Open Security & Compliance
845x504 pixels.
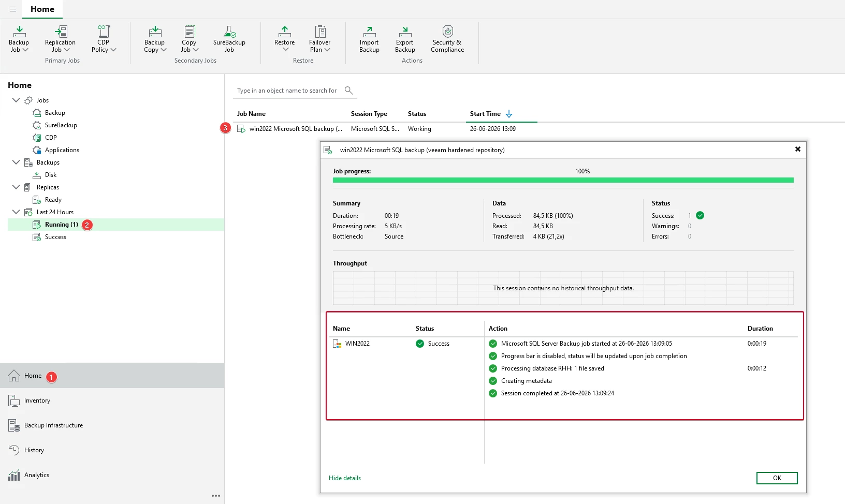pos(447,39)
